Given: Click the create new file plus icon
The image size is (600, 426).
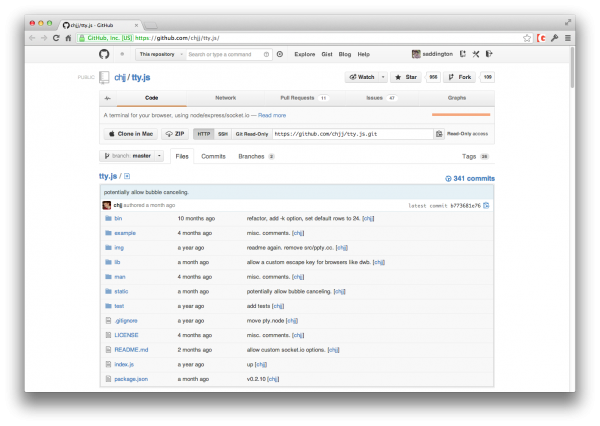Looking at the screenshot, I should pyautogui.click(x=127, y=176).
